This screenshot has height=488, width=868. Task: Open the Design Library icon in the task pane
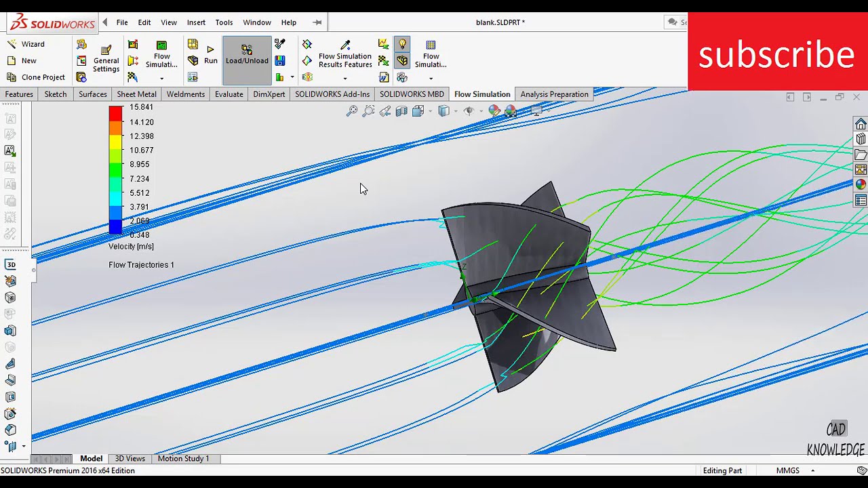[x=861, y=139]
